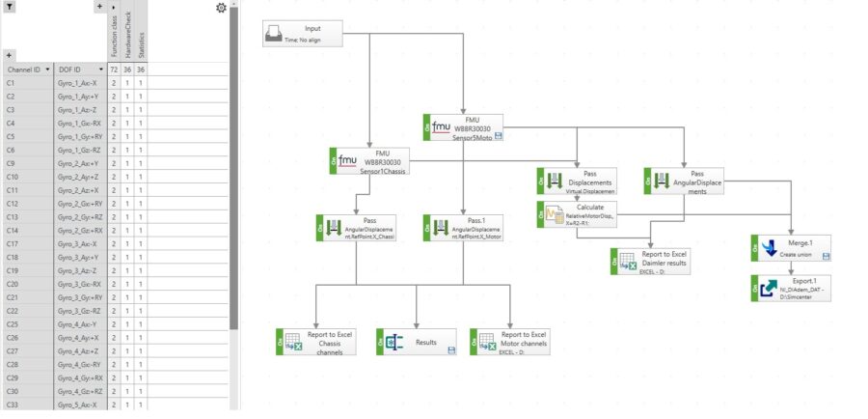Open the channel table filter funnel
868x419 pixels.
pyautogui.click(x=10, y=7)
